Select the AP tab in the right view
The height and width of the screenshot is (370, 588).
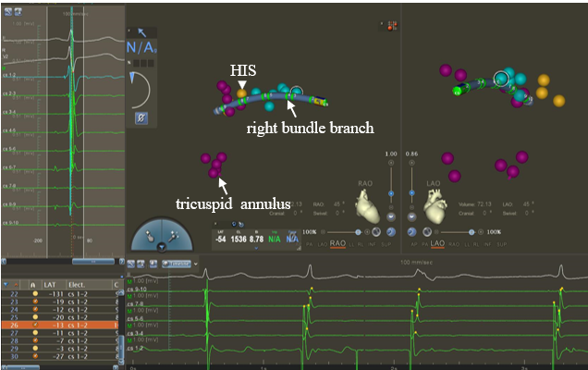(414, 244)
